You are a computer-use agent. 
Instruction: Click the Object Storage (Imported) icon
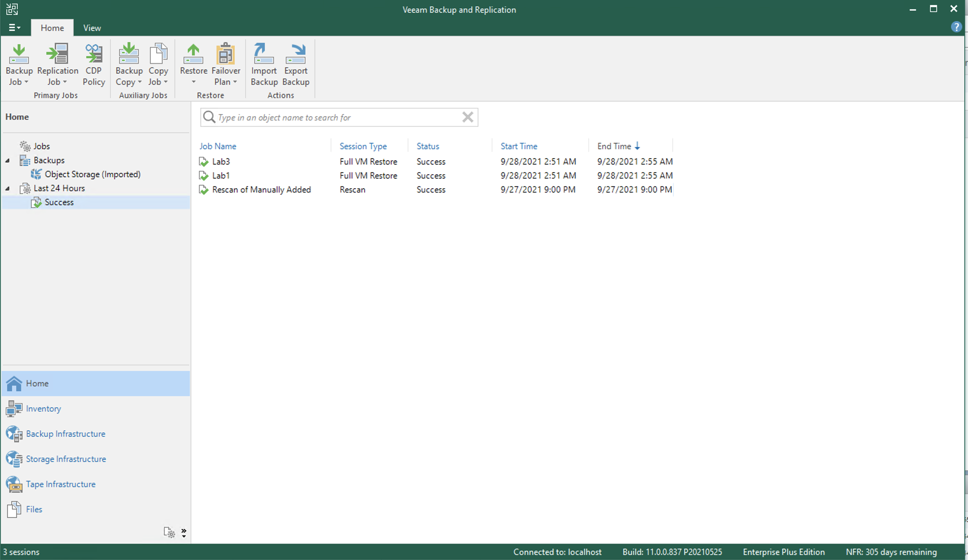pyautogui.click(x=36, y=174)
